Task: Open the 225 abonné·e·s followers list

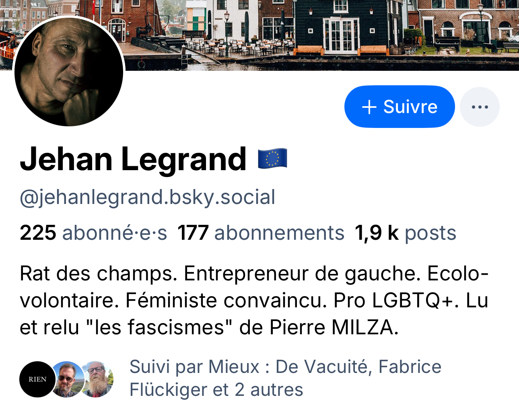Action: (93, 233)
